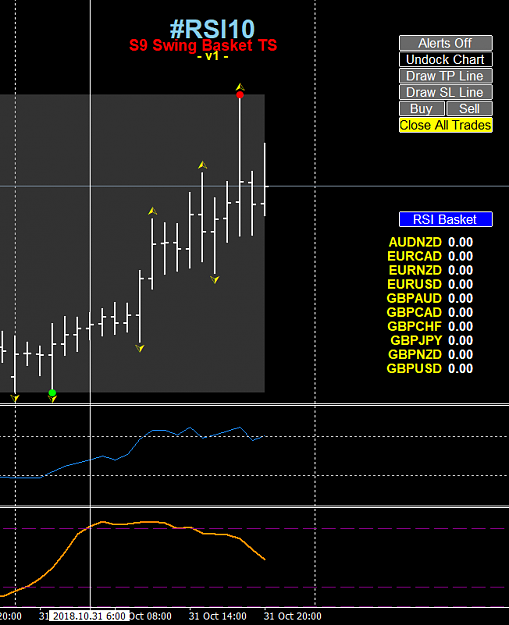Image resolution: width=509 pixels, height=625 pixels.
Task: Select the GBPCAD pair label
Action: pos(414,312)
